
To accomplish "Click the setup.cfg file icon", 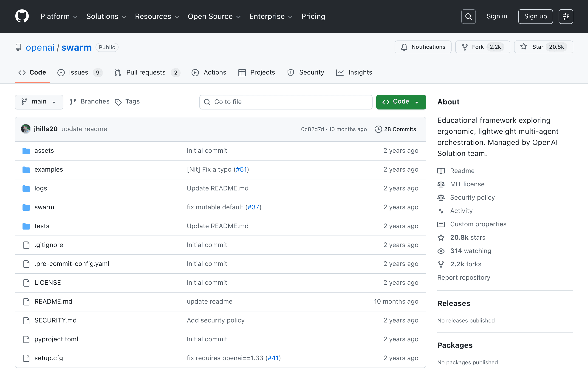I will [26, 358].
